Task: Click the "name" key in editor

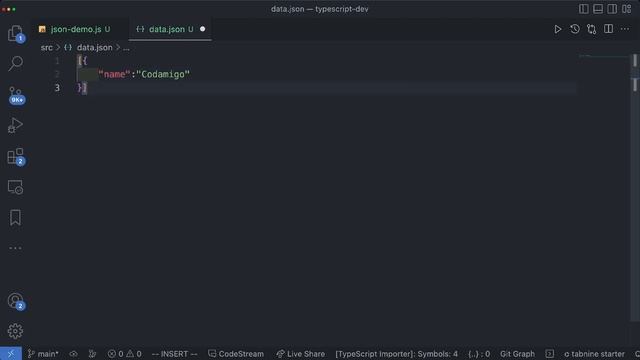Action: coord(114,74)
